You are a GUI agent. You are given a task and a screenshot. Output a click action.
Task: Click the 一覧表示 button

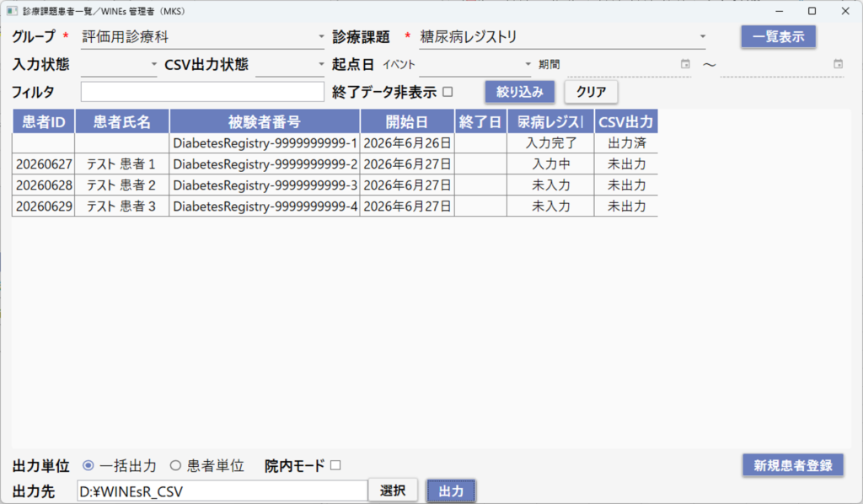pos(778,37)
